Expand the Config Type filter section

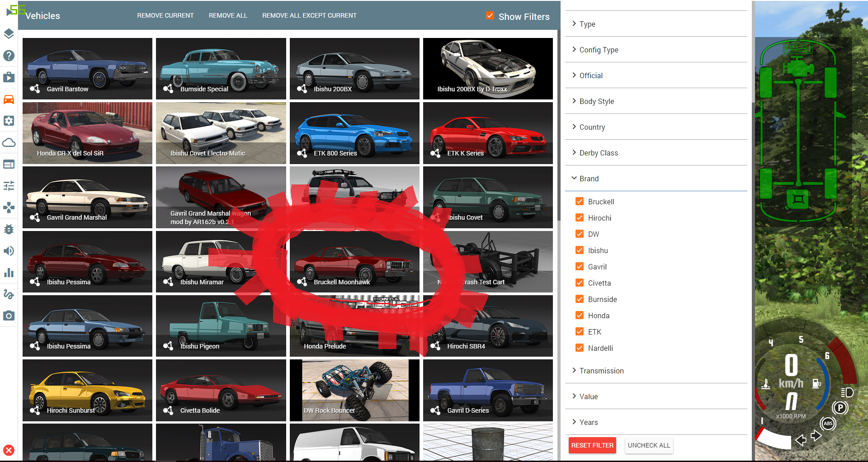pos(656,50)
